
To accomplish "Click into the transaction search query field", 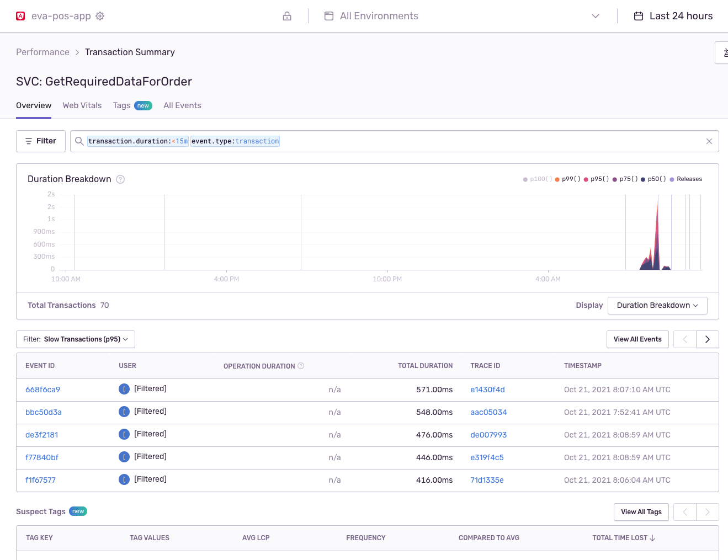I will click(x=394, y=141).
